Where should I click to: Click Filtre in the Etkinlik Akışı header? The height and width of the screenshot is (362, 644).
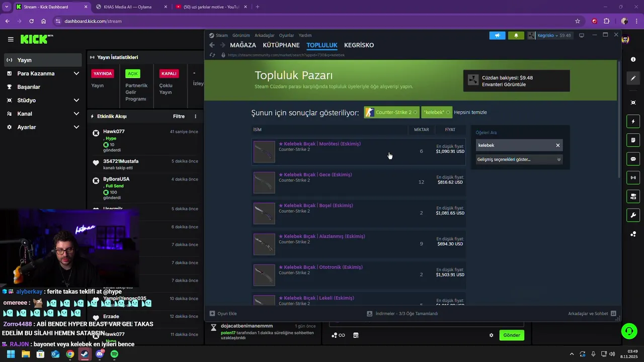click(x=179, y=116)
